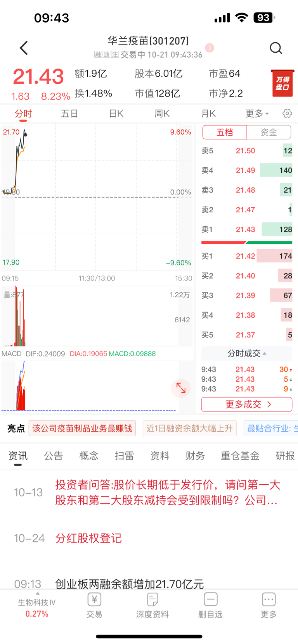Tap highlight tag 最贴合行业
Viewport: 298px width, 644px height.
271,428
